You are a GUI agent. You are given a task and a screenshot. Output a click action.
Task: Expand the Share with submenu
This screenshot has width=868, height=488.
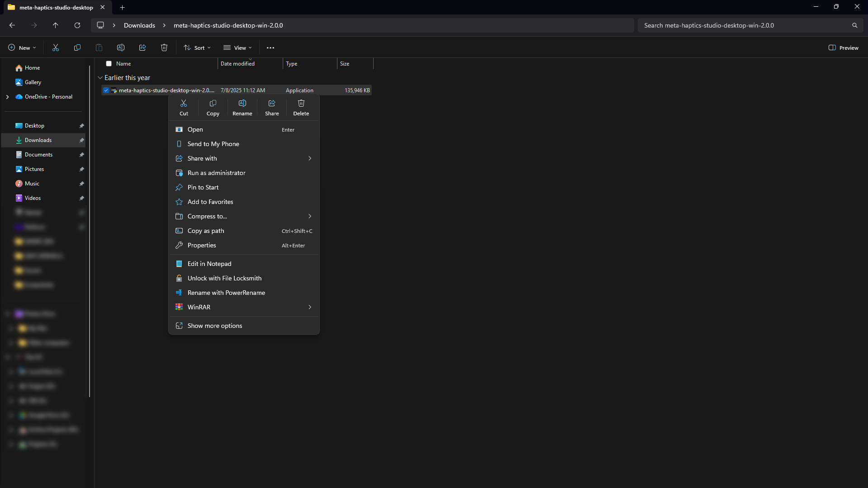[244, 158]
